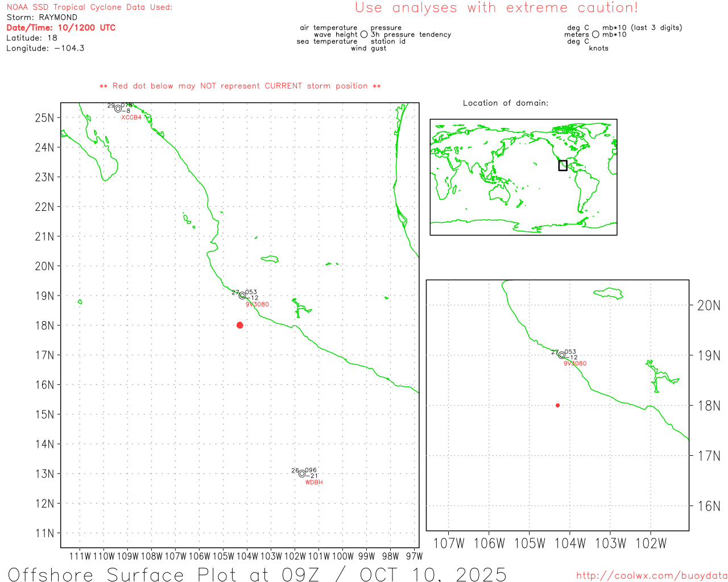Screen dimensions: 728x582
Task: Click the "21N" latitude axis label
Action: pyautogui.click(x=44, y=236)
